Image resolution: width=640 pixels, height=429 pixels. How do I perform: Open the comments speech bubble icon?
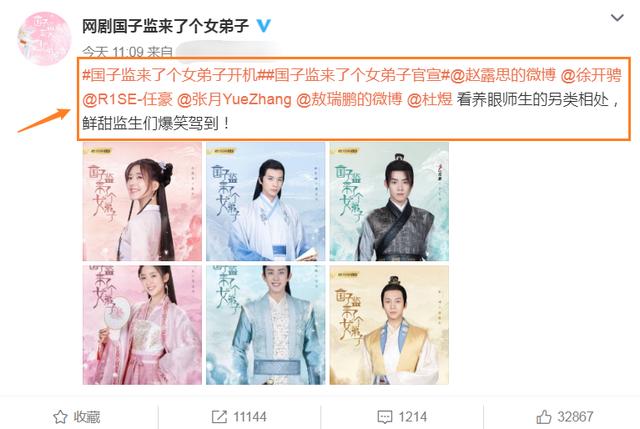click(x=385, y=417)
